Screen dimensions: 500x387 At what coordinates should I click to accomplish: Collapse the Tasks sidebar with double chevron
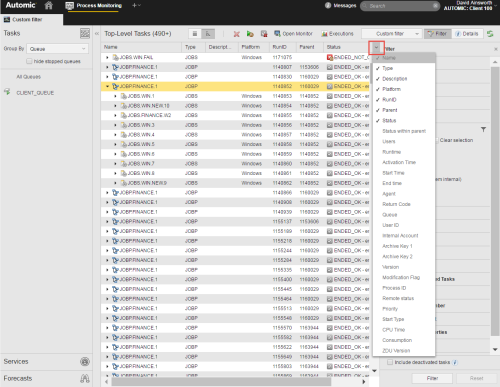[97, 33]
